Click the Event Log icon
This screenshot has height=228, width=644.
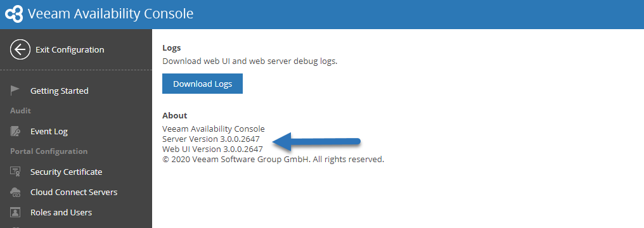coord(15,132)
